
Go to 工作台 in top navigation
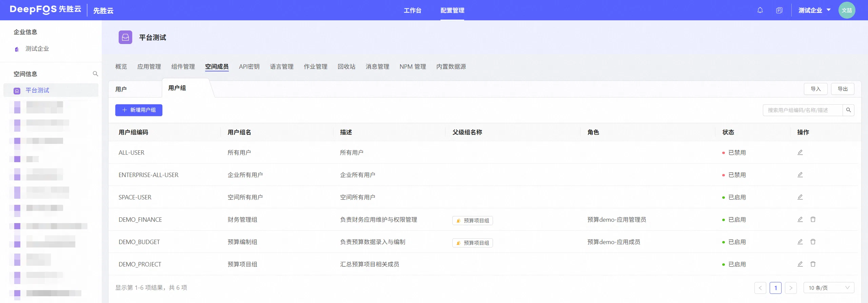pos(412,10)
